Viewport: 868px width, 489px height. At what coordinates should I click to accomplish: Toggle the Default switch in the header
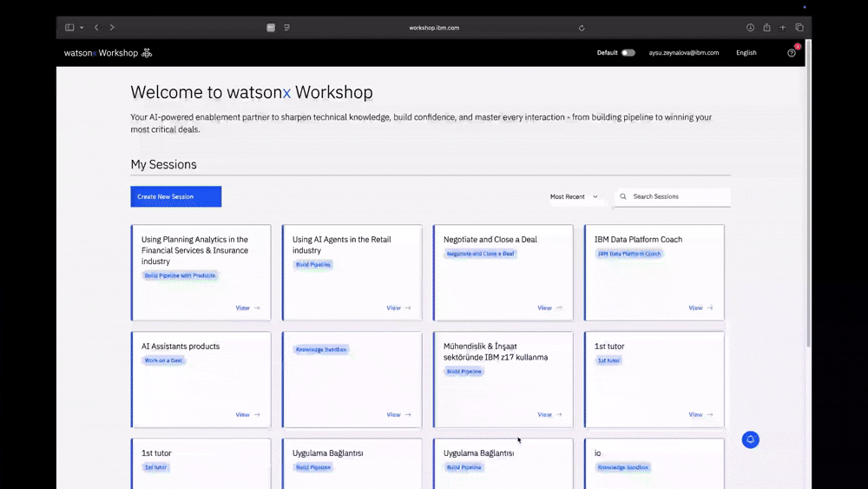(628, 53)
